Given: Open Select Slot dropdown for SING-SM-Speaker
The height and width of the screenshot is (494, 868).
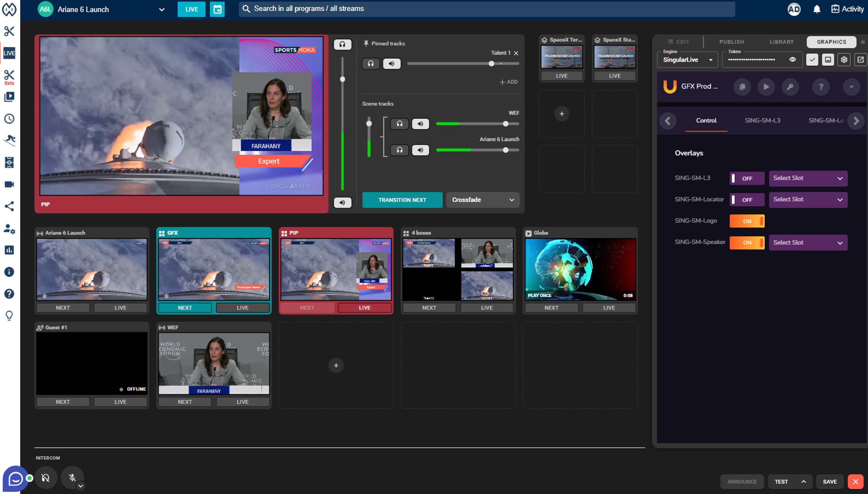Looking at the screenshot, I should 808,243.
